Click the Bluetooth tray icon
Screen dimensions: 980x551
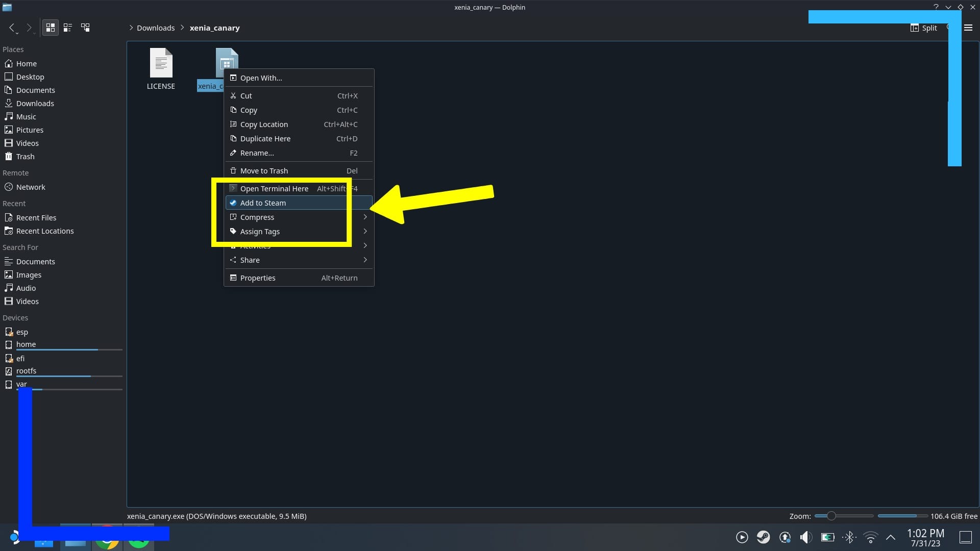850,537
